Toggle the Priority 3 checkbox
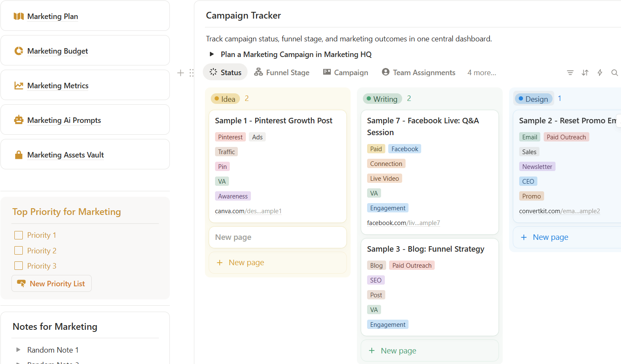This screenshot has width=621, height=364. [19, 266]
